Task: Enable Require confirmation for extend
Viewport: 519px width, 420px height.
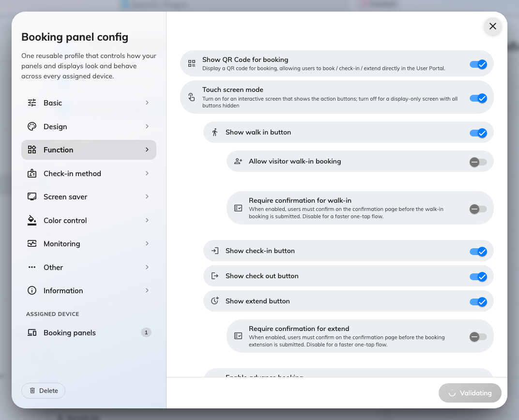Action: point(478,337)
